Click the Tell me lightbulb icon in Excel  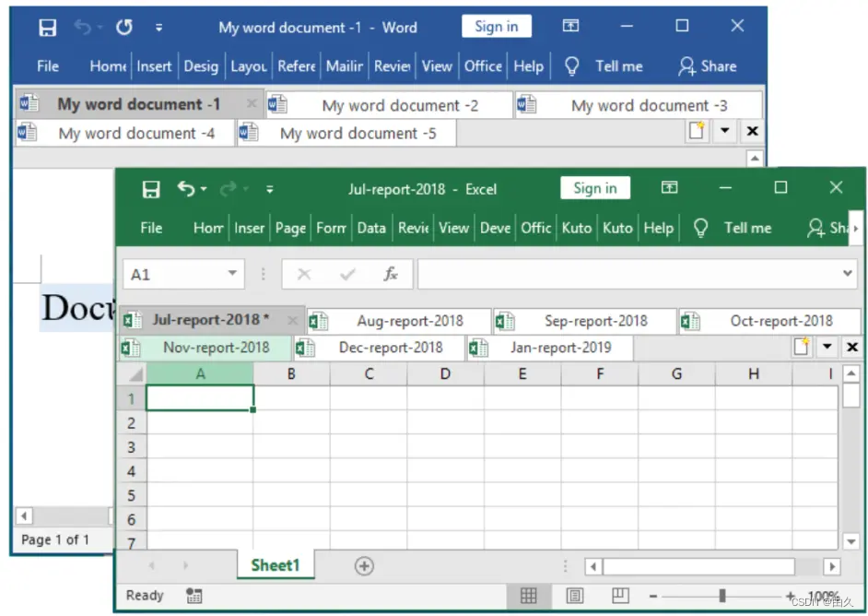[x=701, y=228]
